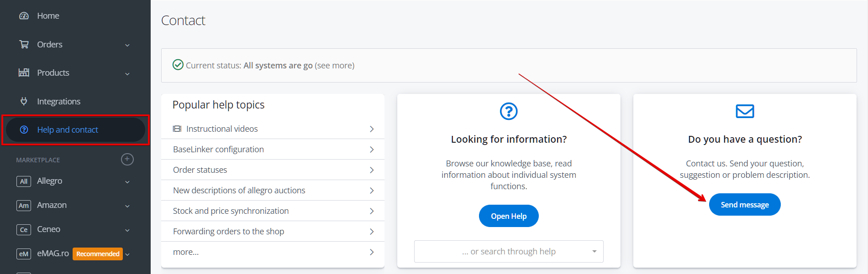Expand the Ceneo marketplace chevron
The width and height of the screenshot is (868, 274).
127,230
